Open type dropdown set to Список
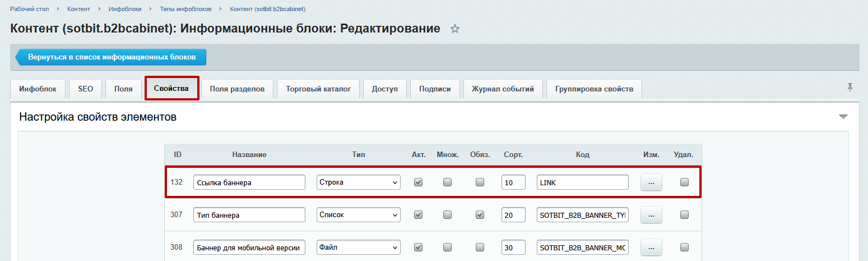 tap(359, 215)
